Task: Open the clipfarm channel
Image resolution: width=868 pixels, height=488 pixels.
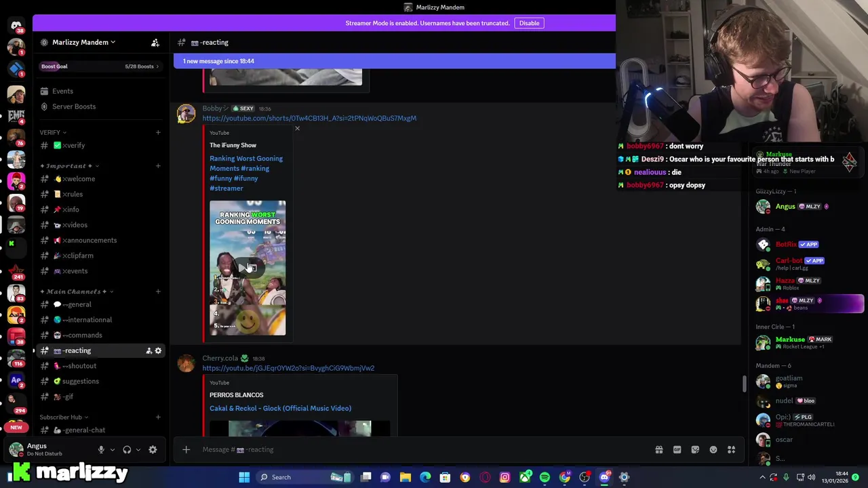Action: pyautogui.click(x=100, y=256)
